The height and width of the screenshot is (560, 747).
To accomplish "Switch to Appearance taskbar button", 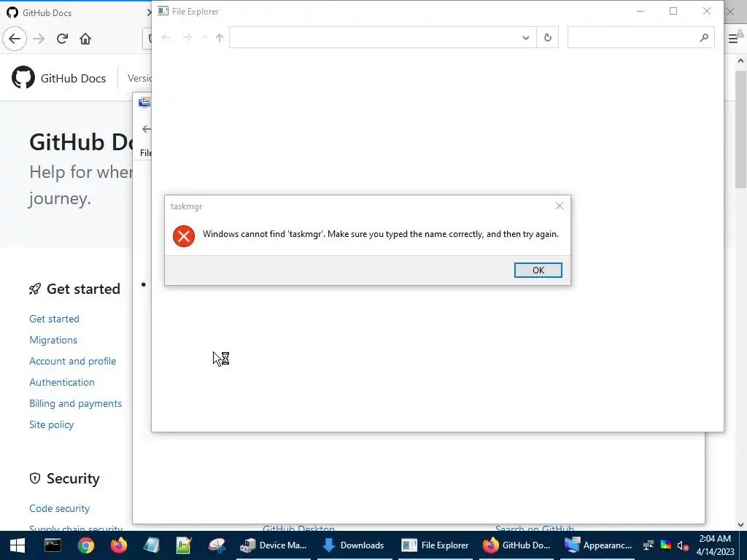I will (x=598, y=545).
